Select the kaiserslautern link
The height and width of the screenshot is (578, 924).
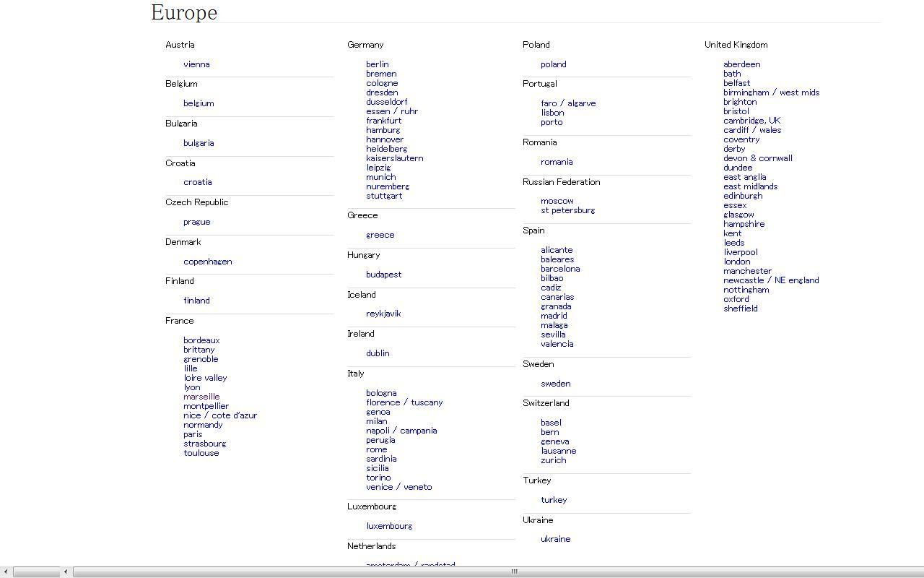pos(395,158)
